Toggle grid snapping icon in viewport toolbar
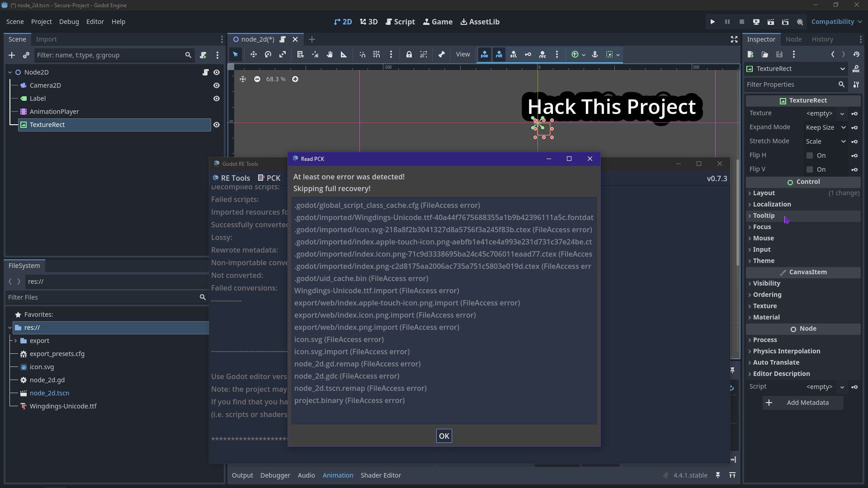868x488 pixels. click(377, 55)
